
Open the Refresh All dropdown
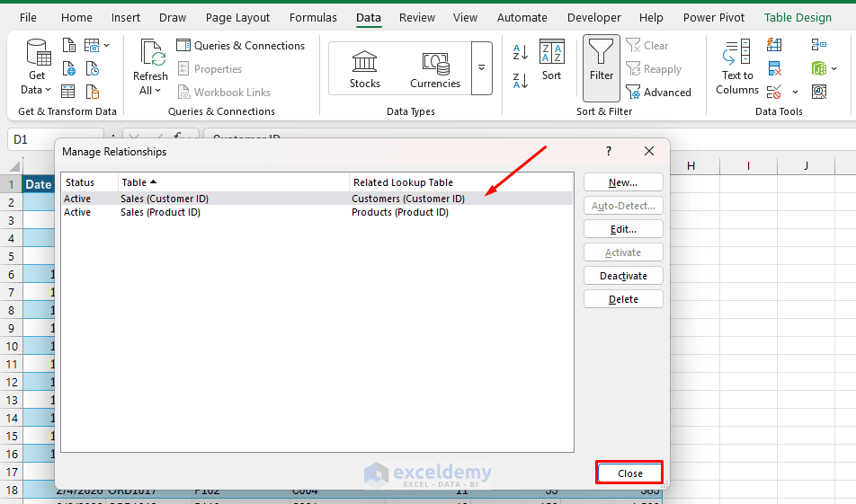tap(150, 91)
